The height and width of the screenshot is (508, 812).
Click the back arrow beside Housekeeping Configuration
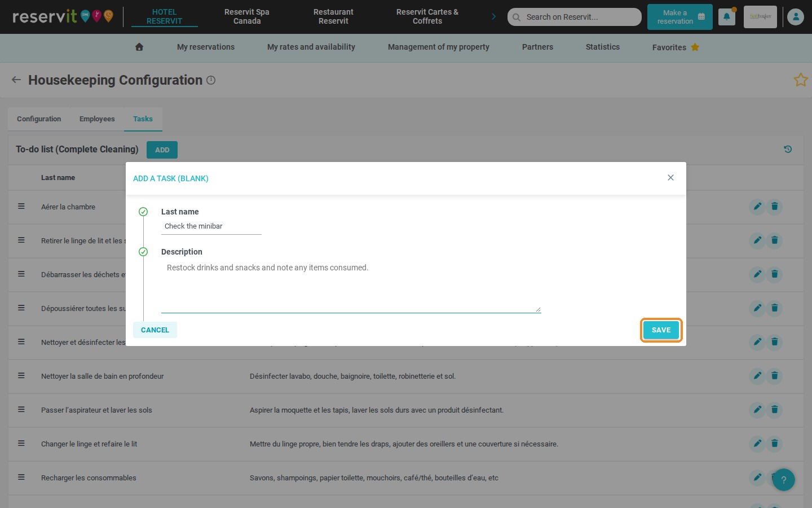(16, 80)
